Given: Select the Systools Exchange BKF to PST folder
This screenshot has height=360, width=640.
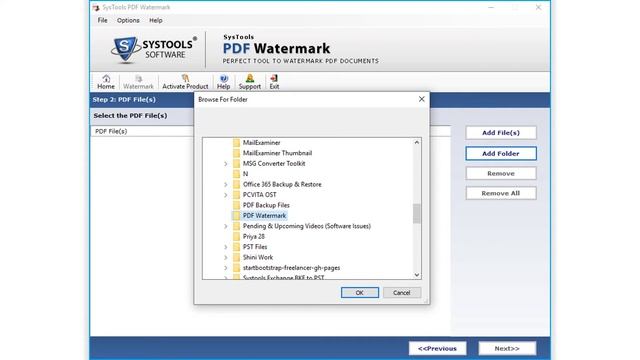Looking at the screenshot, I should [x=283, y=277].
